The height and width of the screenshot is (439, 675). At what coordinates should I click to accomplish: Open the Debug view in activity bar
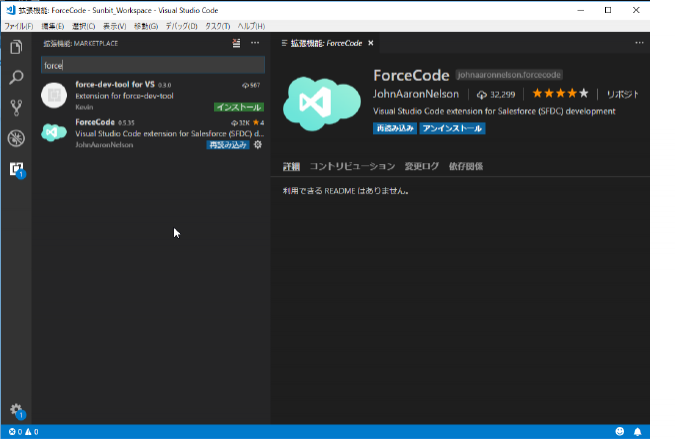tap(16, 139)
